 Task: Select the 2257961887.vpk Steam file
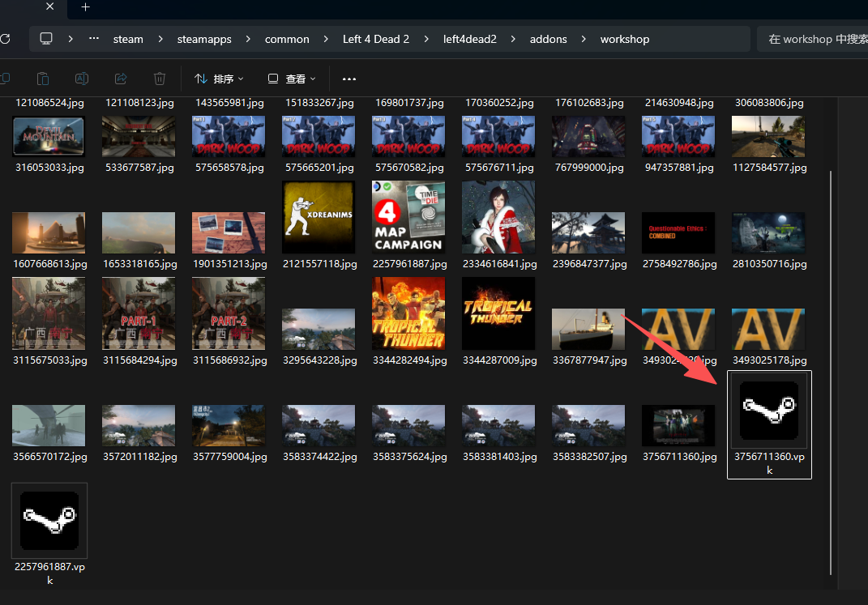(49, 535)
